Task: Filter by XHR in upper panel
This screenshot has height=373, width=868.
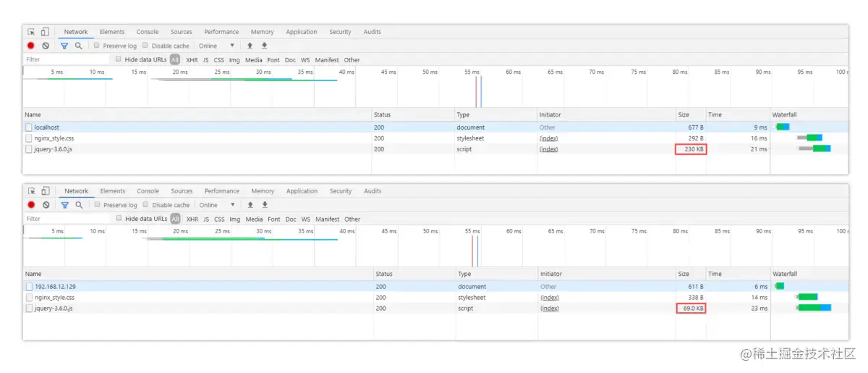Action: 192,60
